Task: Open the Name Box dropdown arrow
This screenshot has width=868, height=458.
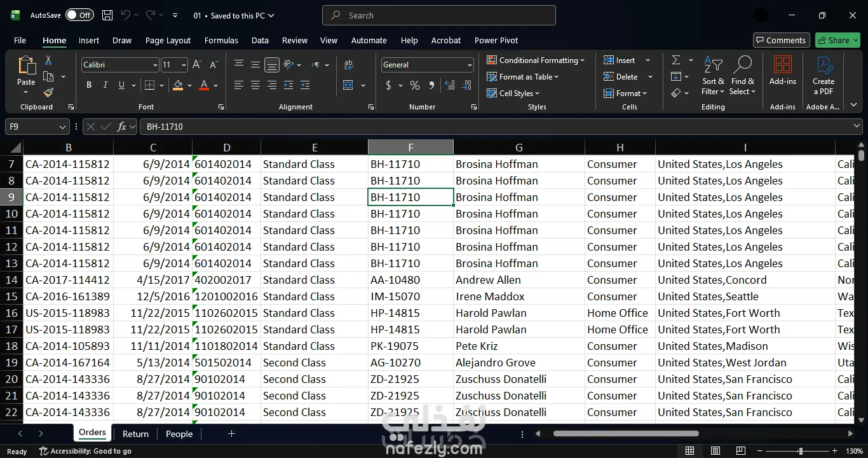Action: pos(62,127)
